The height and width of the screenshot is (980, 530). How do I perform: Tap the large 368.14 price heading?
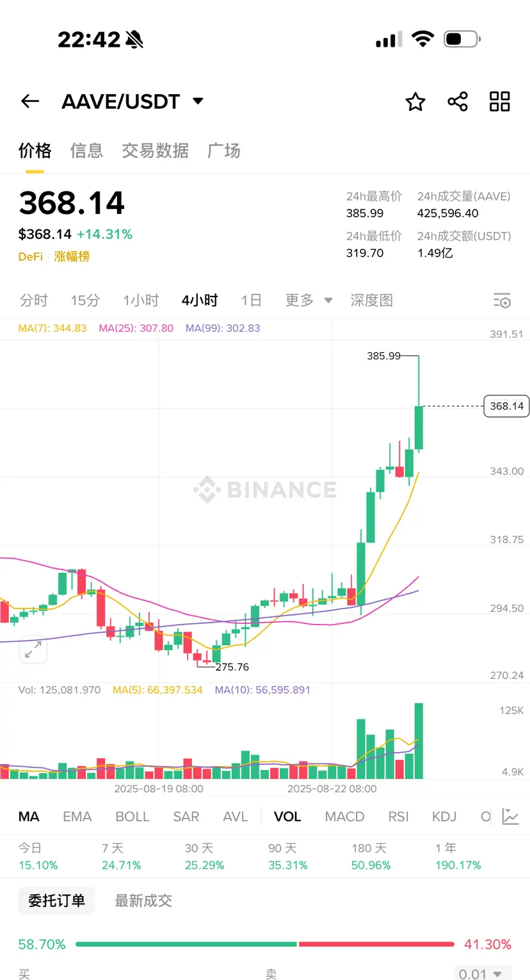point(72,203)
